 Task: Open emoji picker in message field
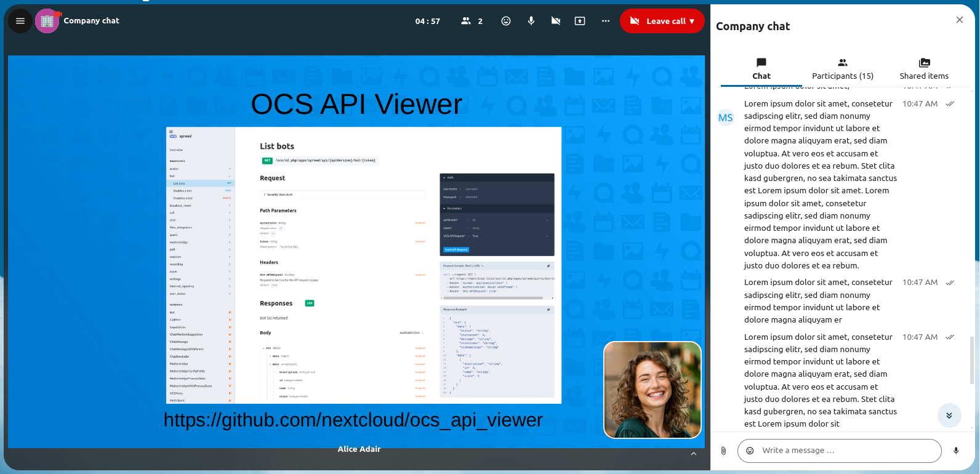click(750, 451)
